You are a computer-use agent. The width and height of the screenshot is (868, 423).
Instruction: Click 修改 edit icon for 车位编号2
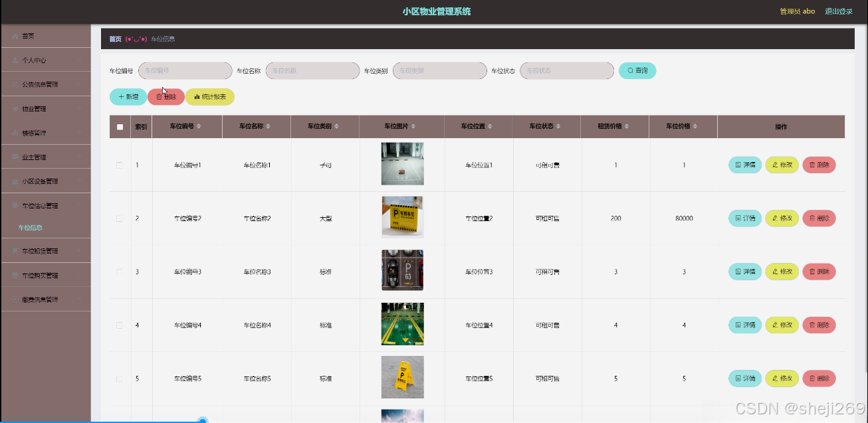(x=782, y=218)
